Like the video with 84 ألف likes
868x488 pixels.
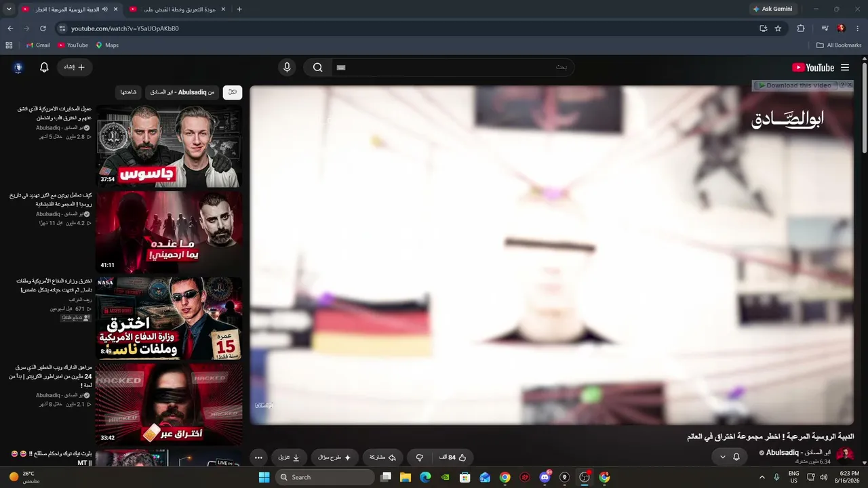pyautogui.click(x=452, y=457)
